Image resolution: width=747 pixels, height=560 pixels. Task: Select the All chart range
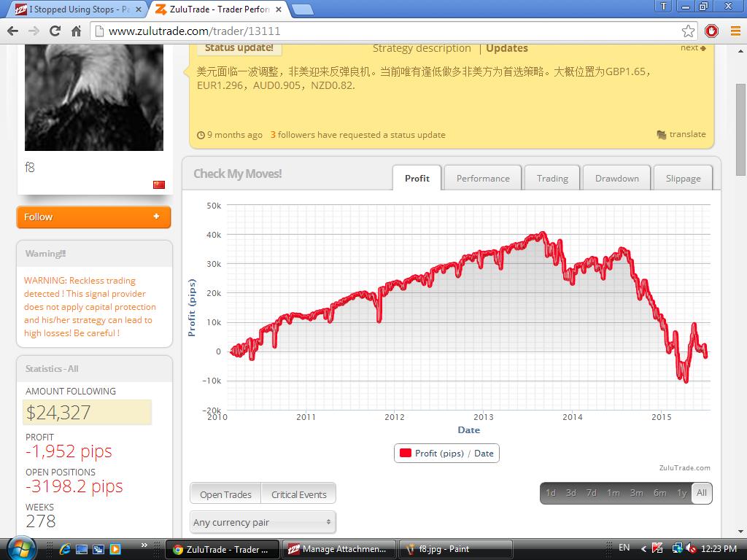click(x=702, y=493)
